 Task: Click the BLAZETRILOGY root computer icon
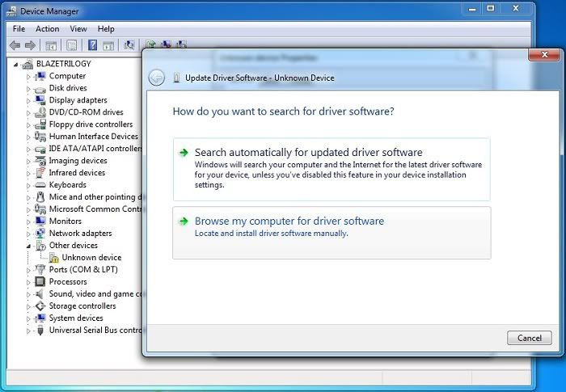(x=27, y=64)
